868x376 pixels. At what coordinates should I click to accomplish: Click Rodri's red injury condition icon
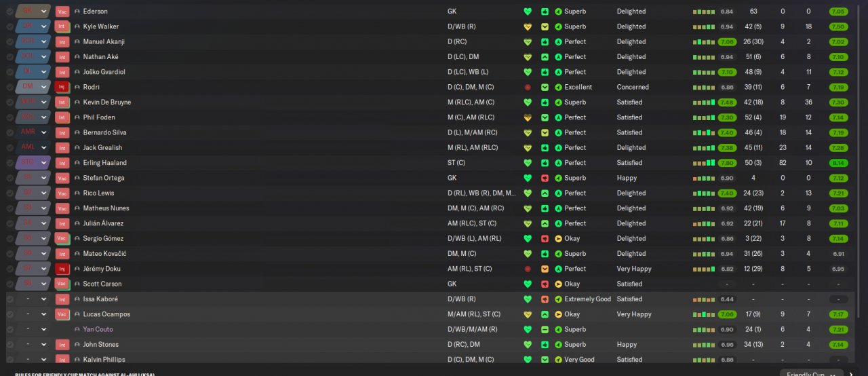coord(528,87)
